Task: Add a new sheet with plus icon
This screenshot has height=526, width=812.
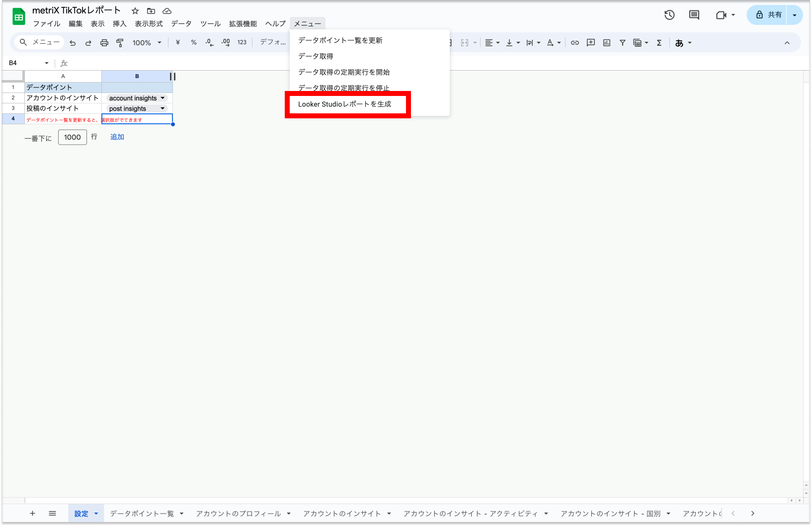Action: pos(32,514)
